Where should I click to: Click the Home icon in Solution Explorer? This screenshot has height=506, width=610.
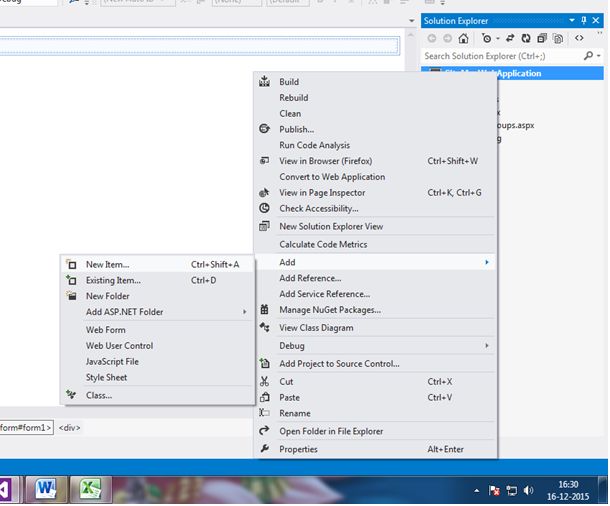tap(463, 38)
